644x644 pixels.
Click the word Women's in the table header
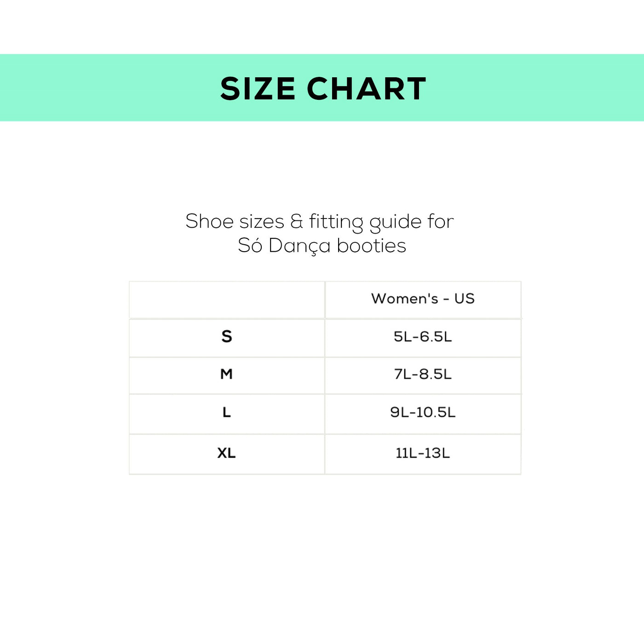coord(405,299)
